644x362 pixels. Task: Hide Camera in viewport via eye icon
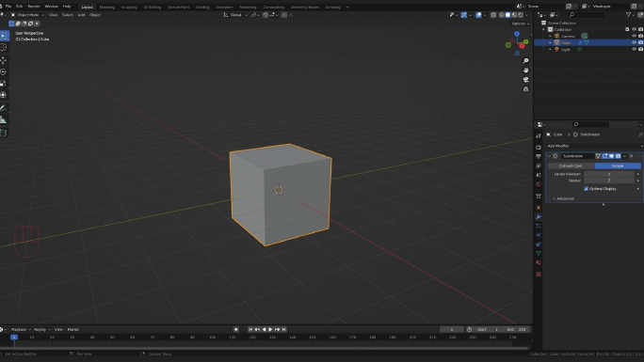pos(635,36)
